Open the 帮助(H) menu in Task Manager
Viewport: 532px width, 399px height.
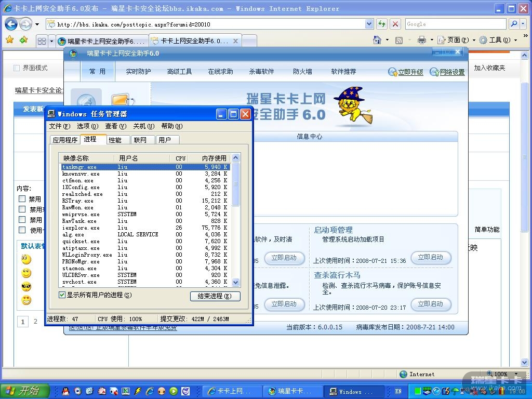tap(171, 126)
